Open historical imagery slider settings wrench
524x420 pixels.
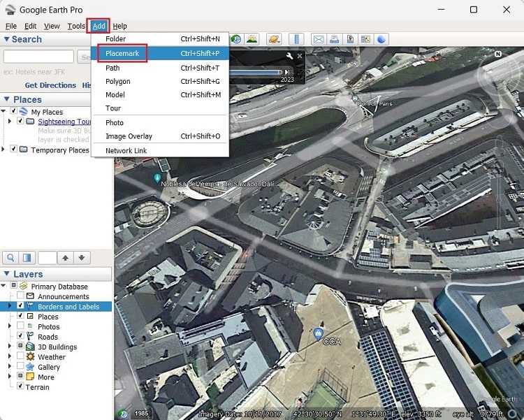pos(289,56)
